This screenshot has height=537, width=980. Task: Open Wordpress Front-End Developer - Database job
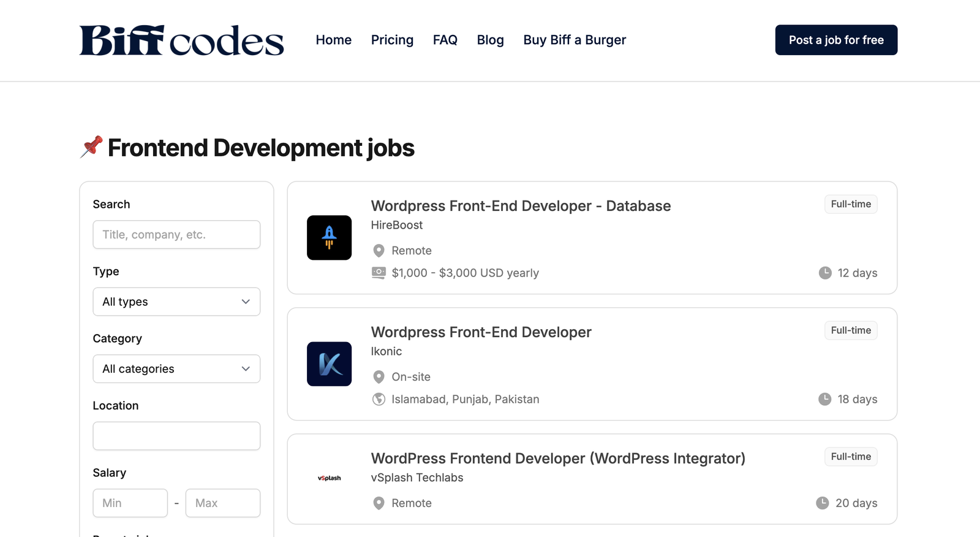[521, 206]
